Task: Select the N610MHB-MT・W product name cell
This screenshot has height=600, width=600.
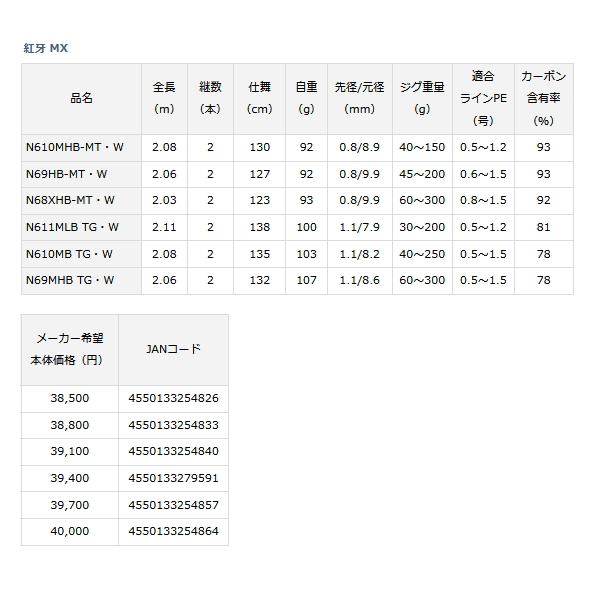Action: pos(82,147)
